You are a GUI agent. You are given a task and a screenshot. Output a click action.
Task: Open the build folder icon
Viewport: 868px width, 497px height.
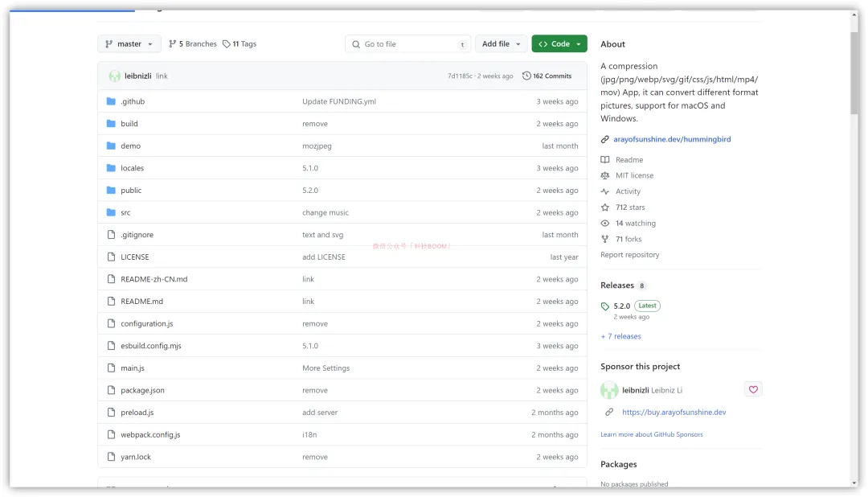pyautogui.click(x=111, y=124)
